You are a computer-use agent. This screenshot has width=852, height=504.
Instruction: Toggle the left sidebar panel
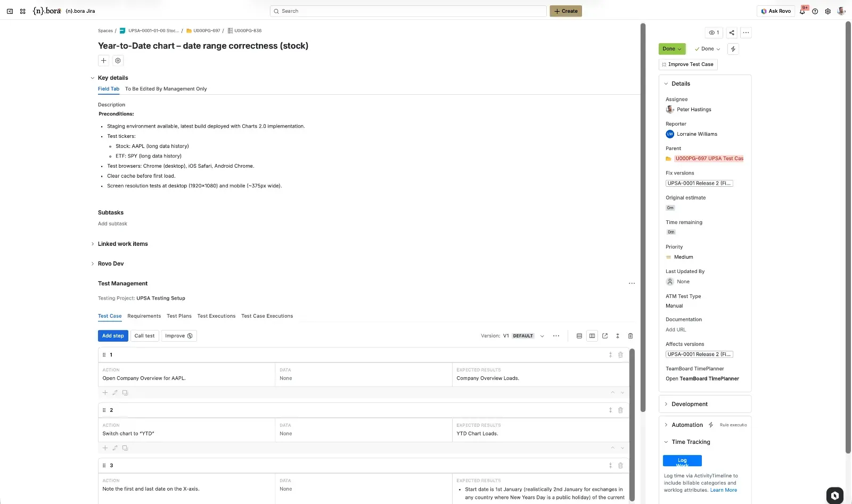tap(10, 11)
